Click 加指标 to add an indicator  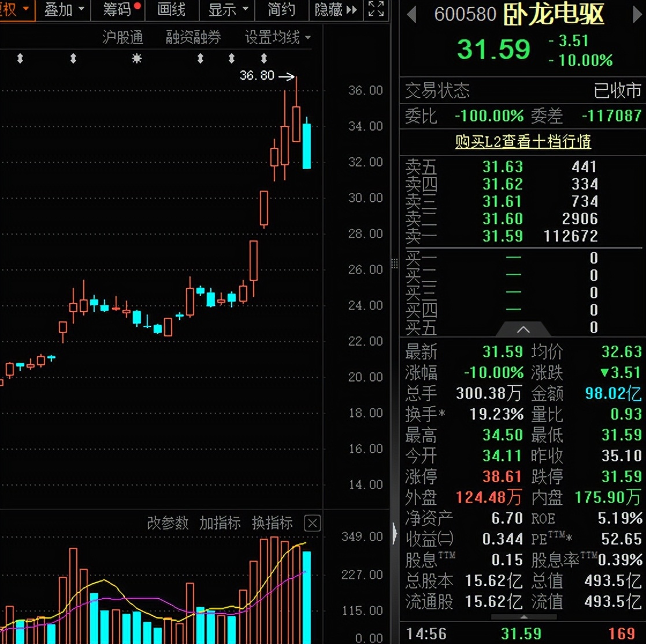pyautogui.click(x=220, y=523)
